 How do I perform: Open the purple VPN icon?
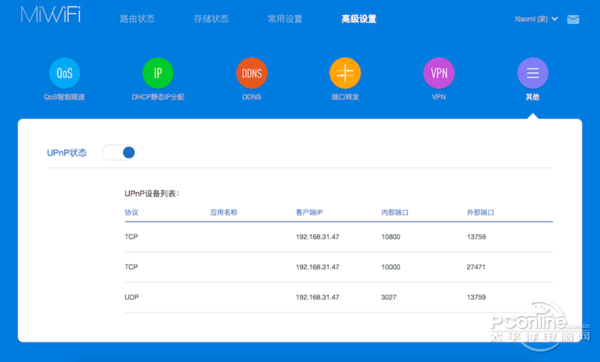click(x=439, y=73)
